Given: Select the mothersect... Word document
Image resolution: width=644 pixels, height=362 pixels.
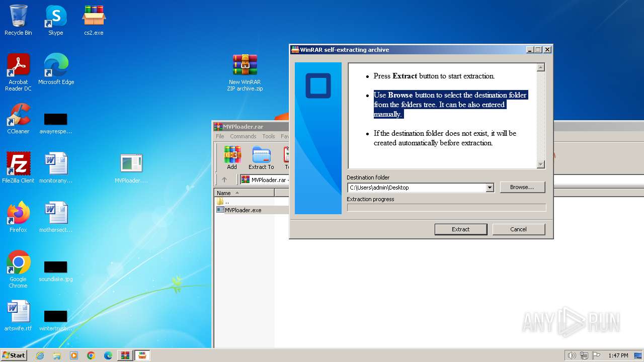Looking at the screenshot, I should click(55, 217).
